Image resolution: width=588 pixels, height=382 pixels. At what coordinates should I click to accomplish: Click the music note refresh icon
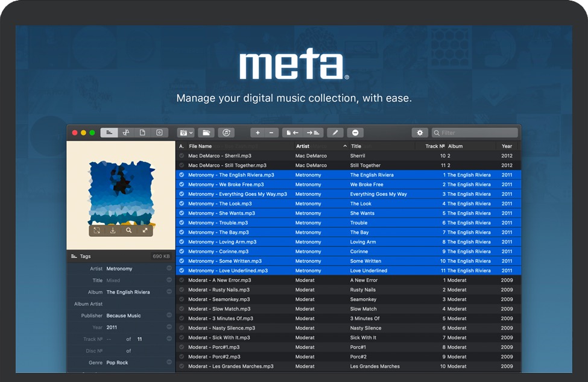point(226,133)
